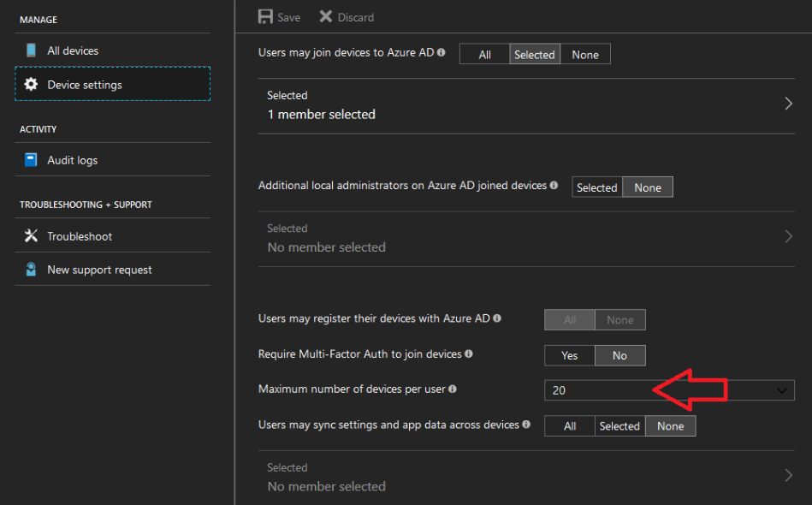Image resolution: width=812 pixels, height=505 pixels.
Task: Set Require Multi-Factor Auth to Yes
Action: (570, 355)
